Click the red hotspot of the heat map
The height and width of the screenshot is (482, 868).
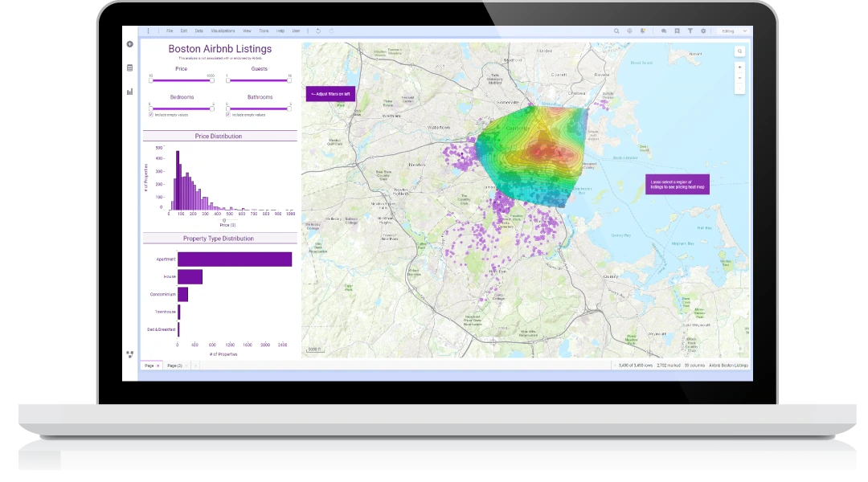pyautogui.click(x=547, y=152)
